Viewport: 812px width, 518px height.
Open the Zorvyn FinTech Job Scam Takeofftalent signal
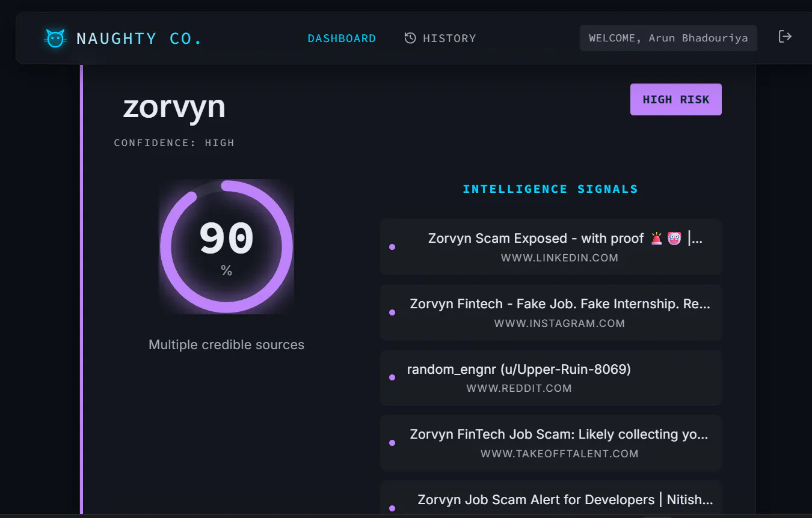[x=551, y=443]
